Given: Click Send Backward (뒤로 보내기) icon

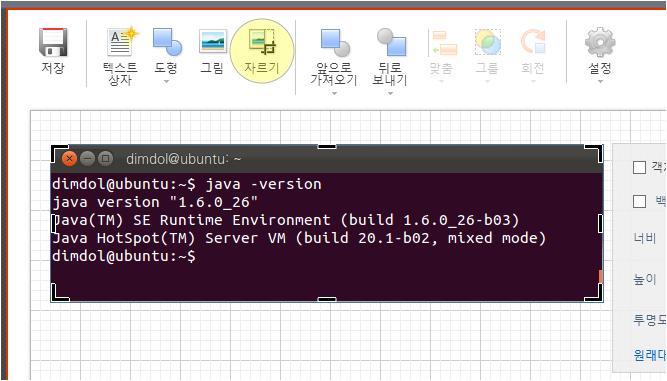Looking at the screenshot, I should tap(391, 42).
